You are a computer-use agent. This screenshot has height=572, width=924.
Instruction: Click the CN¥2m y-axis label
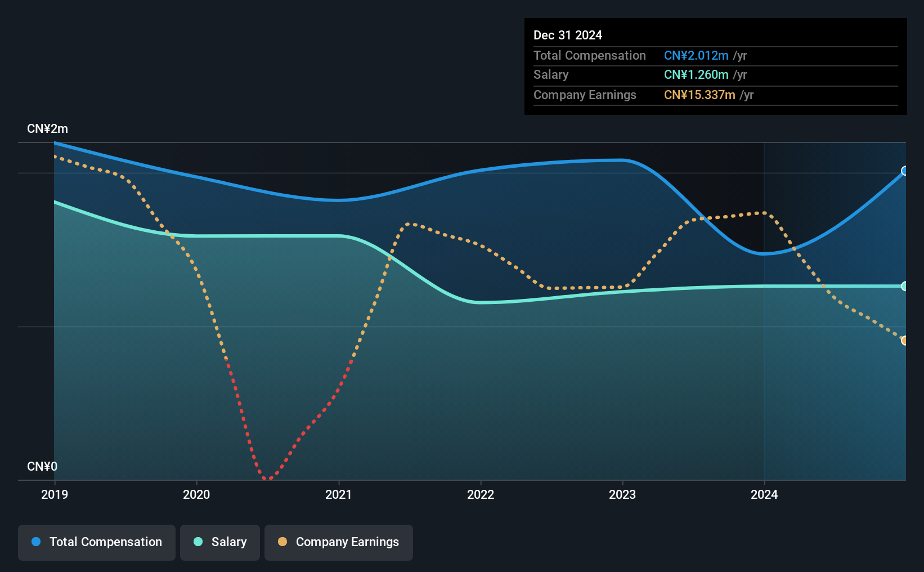click(48, 129)
